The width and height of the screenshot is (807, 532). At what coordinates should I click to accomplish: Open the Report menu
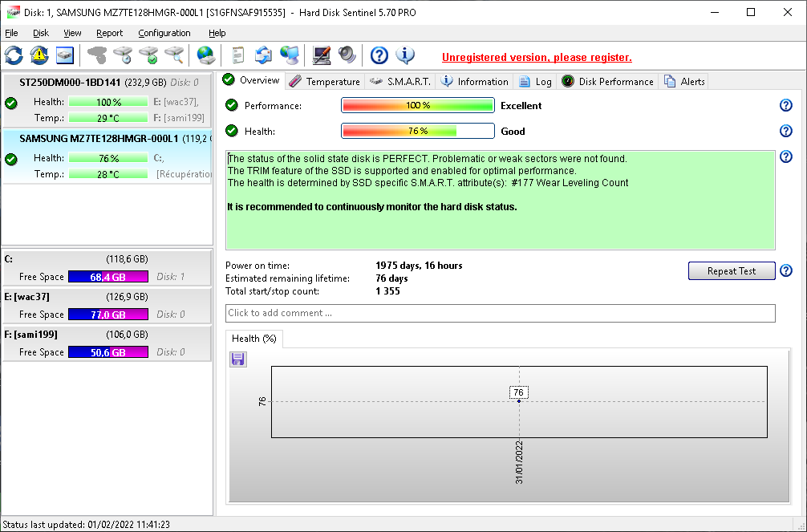[x=110, y=33]
